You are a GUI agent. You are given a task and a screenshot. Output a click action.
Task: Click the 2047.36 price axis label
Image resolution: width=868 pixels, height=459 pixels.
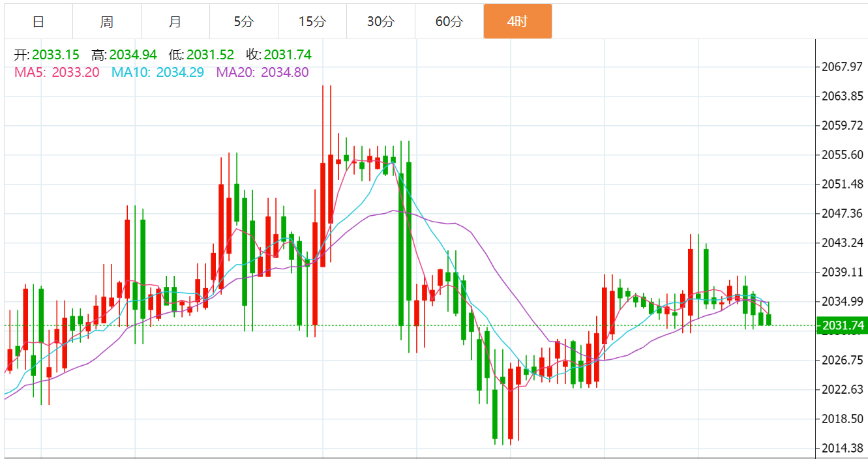coord(843,214)
